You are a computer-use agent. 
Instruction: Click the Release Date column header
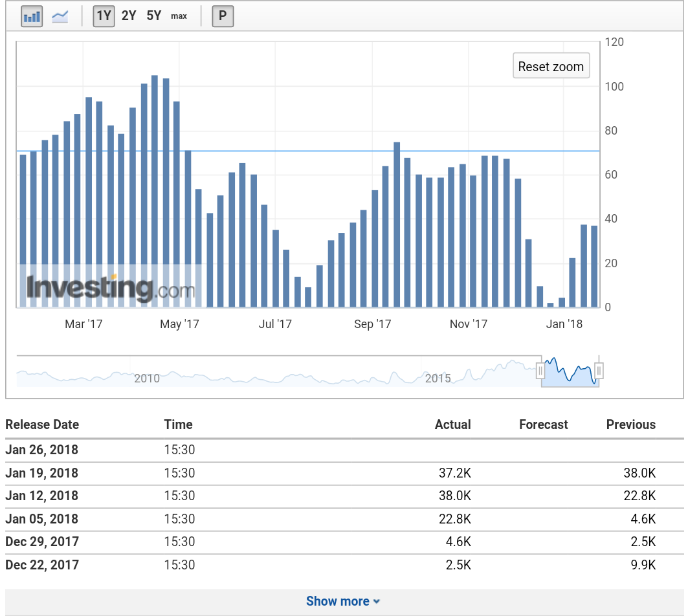(x=42, y=424)
